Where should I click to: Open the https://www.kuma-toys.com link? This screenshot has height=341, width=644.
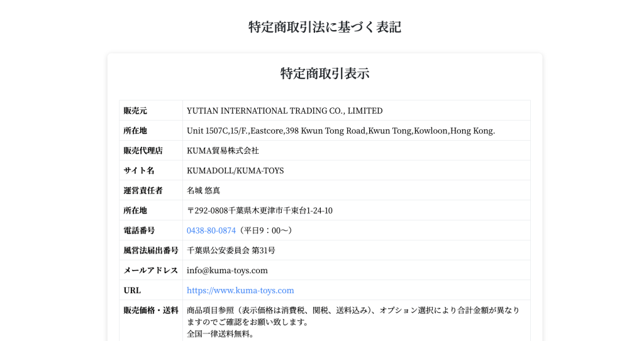click(240, 291)
